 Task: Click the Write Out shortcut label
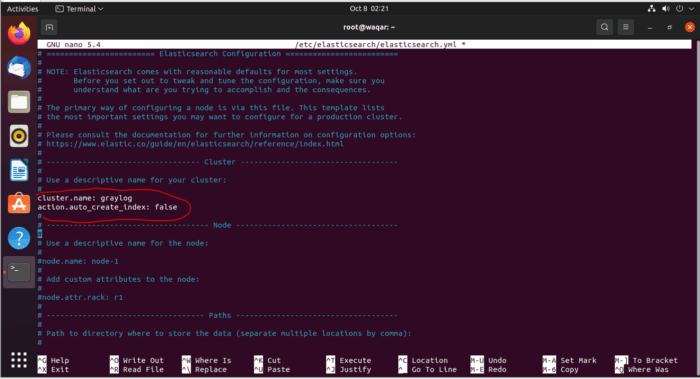[143, 360]
